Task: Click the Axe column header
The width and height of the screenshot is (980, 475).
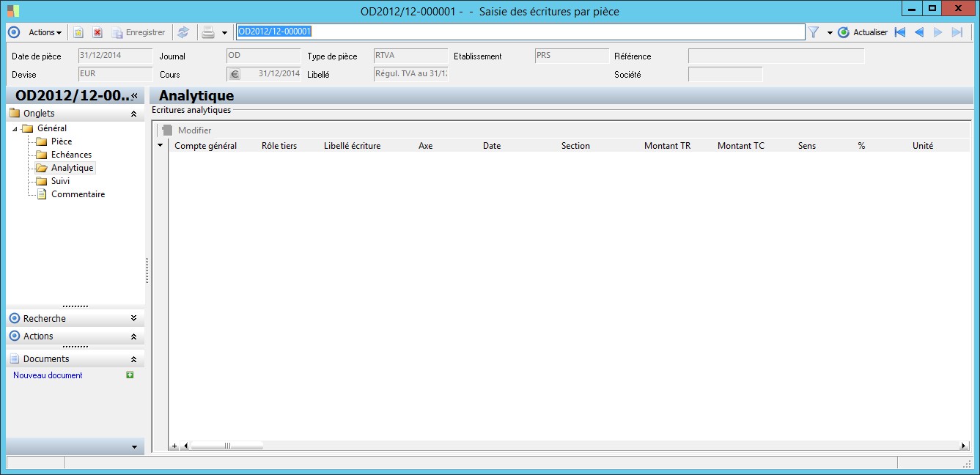Action: tap(426, 146)
